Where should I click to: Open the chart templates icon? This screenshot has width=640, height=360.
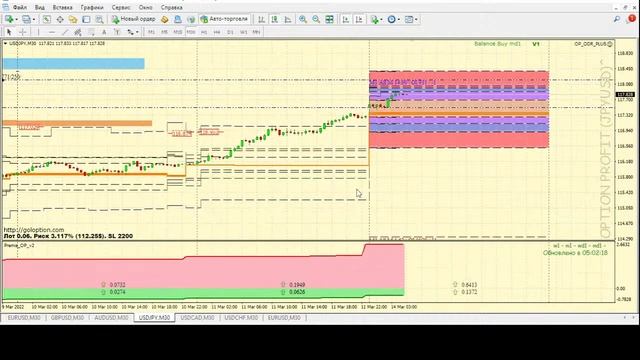point(409,19)
